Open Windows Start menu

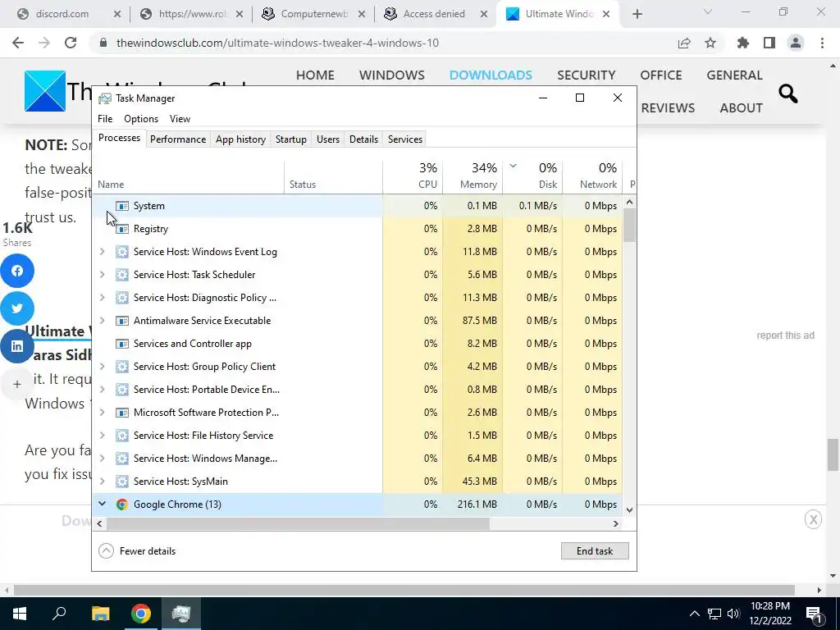[x=20, y=614]
